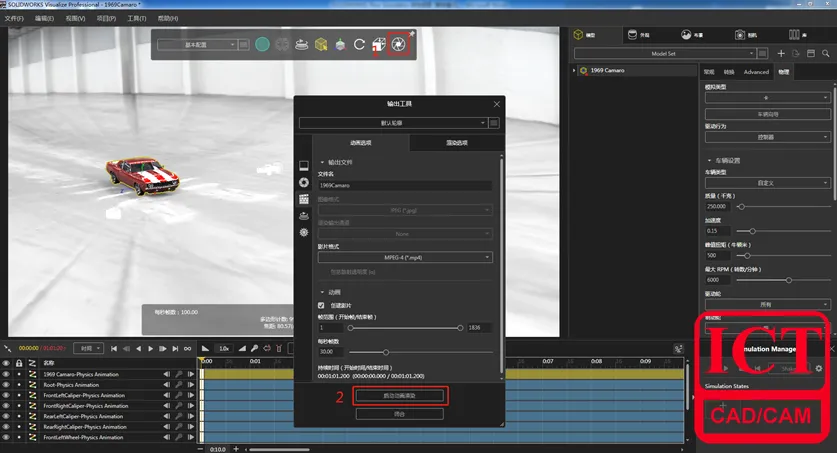Jump to the timeline start

point(114,348)
